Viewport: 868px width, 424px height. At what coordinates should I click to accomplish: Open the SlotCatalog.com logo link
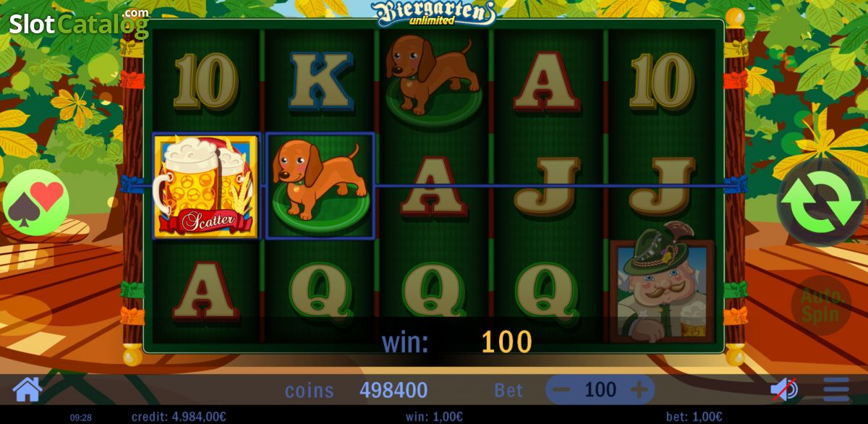coord(78,24)
